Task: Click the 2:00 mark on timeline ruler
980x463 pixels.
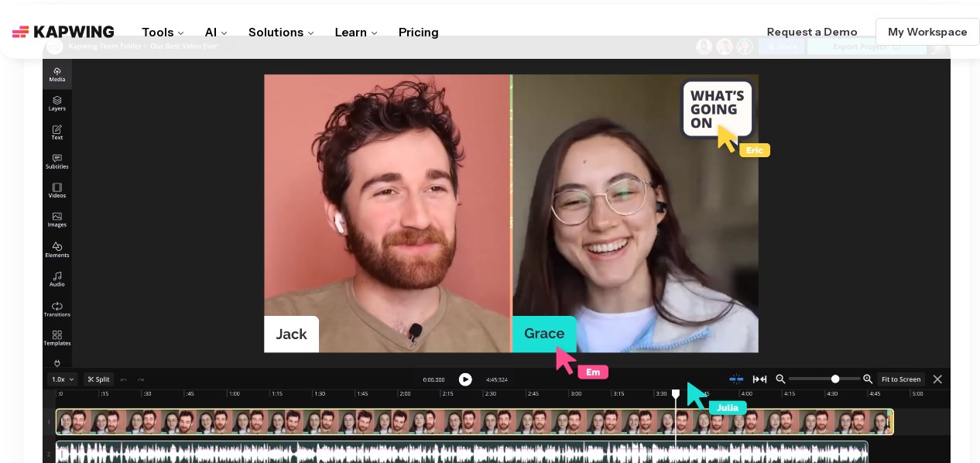Action: 404,393
